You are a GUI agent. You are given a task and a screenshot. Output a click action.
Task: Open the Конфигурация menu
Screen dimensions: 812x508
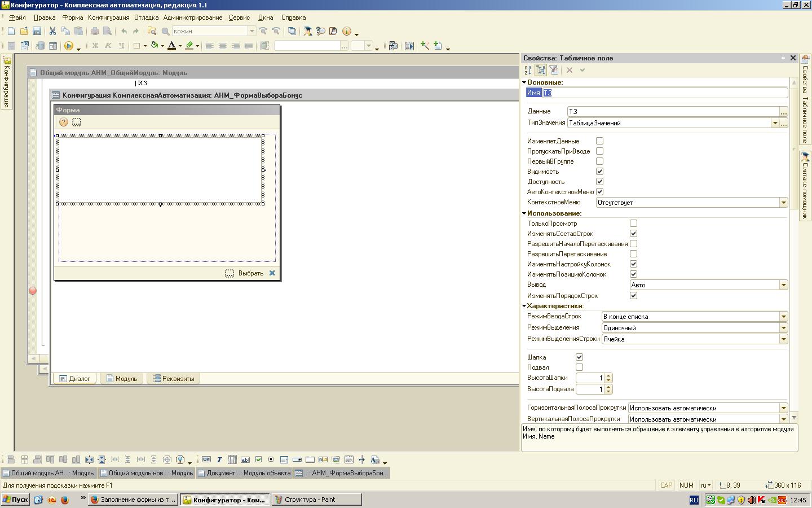coord(108,17)
